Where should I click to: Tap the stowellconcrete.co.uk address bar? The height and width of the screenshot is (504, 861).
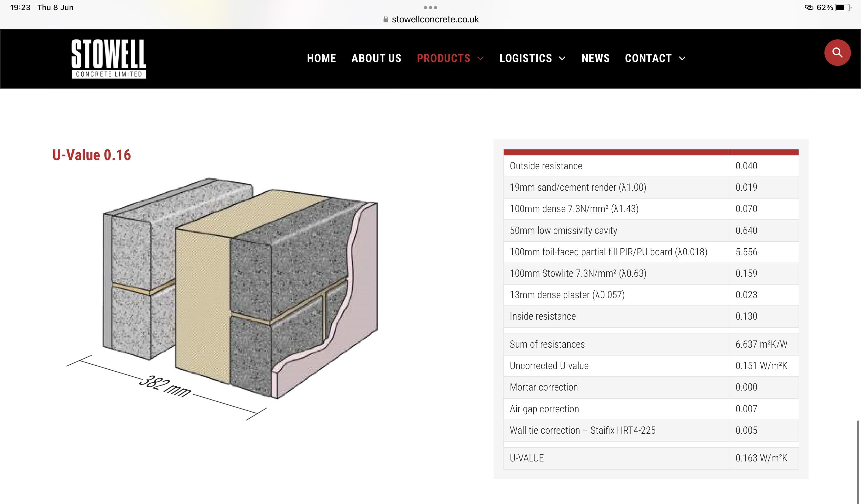[x=435, y=20]
